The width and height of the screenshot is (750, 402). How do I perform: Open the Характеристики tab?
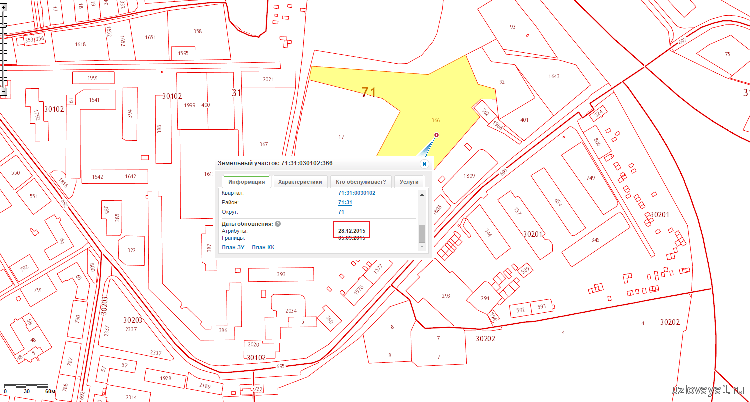(299, 182)
